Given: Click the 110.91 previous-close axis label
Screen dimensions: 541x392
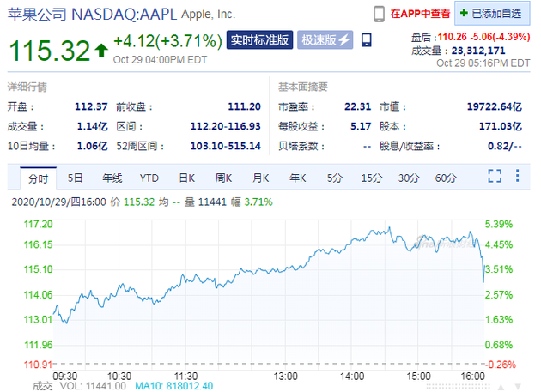Looking at the screenshot, I should (x=38, y=365).
